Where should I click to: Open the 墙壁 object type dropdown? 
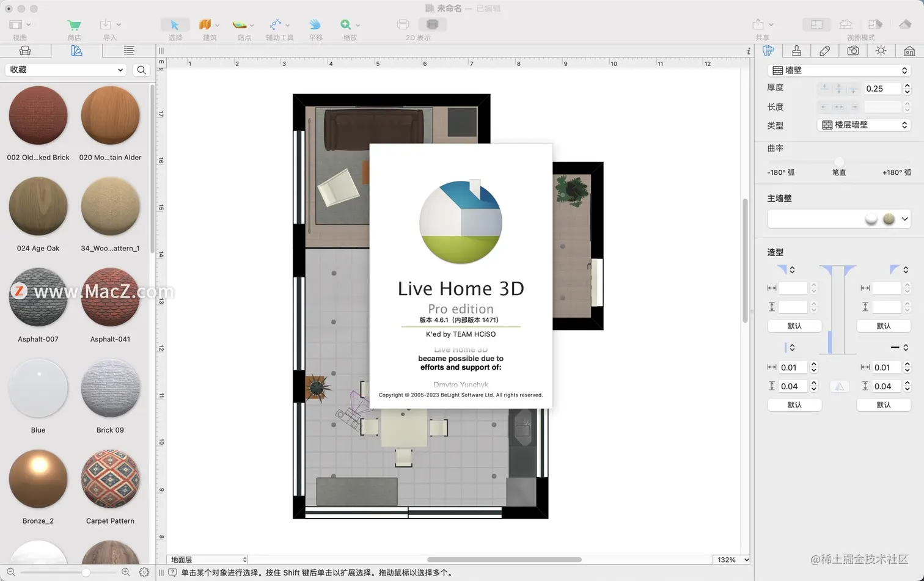pos(839,70)
